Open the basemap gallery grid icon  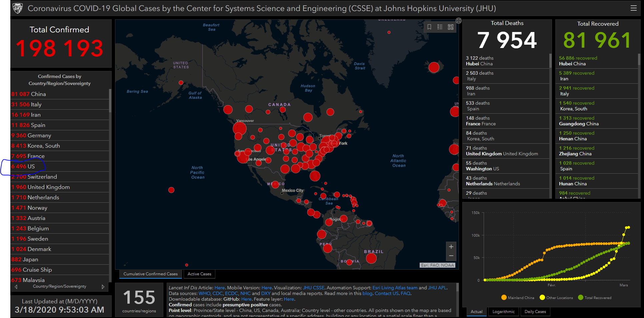(x=451, y=27)
